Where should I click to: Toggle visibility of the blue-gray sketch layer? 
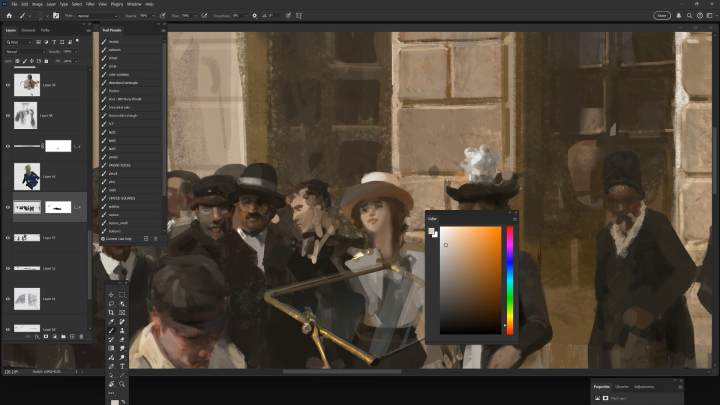(8, 299)
